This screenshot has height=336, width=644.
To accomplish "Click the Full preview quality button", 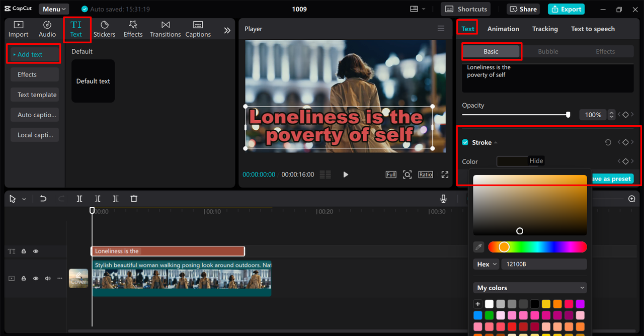I will (391, 175).
